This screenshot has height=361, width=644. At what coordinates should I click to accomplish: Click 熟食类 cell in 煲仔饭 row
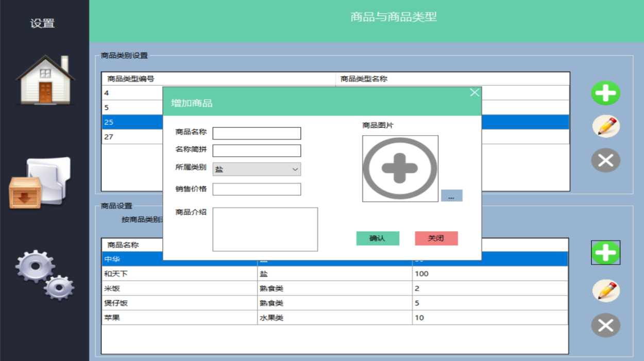coord(335,303)
